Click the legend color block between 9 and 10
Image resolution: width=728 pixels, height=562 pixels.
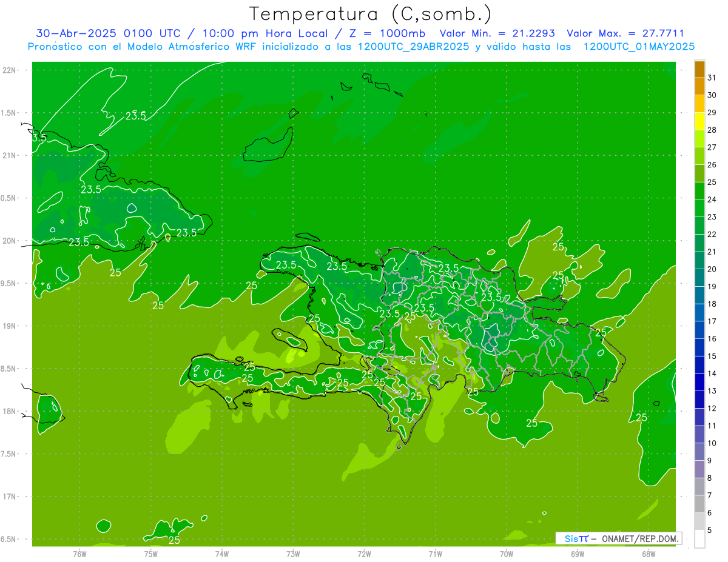[x=699, y=452]
